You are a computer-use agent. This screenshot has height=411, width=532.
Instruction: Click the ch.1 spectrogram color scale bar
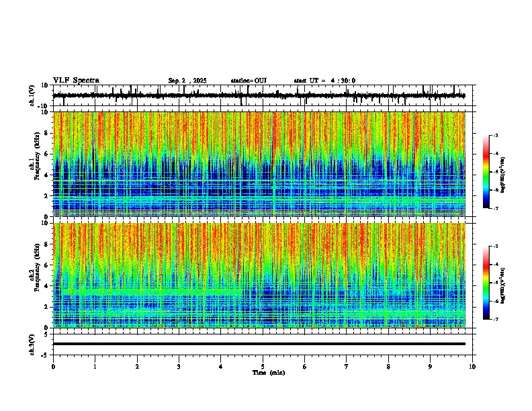pyautogui.click(x=486, y=172)
